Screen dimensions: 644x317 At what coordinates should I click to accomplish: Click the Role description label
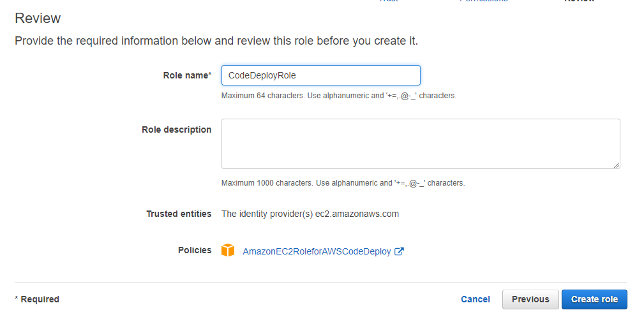177,129
